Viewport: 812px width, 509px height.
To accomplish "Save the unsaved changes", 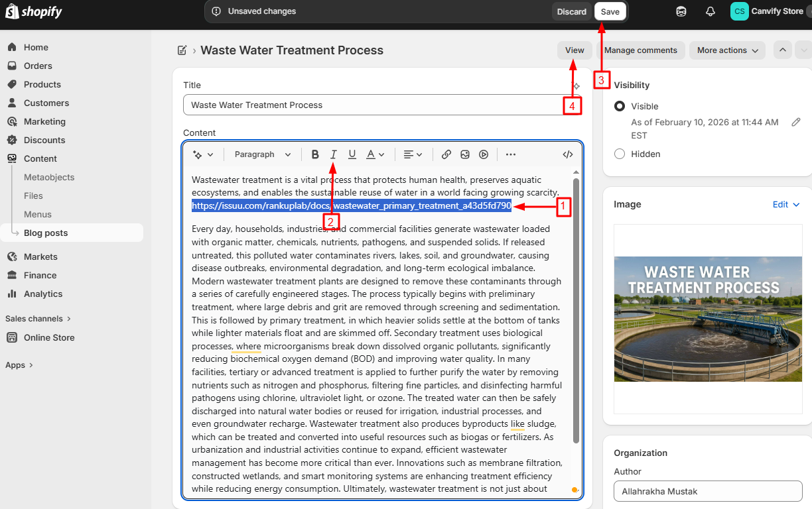I will point(610,12).
